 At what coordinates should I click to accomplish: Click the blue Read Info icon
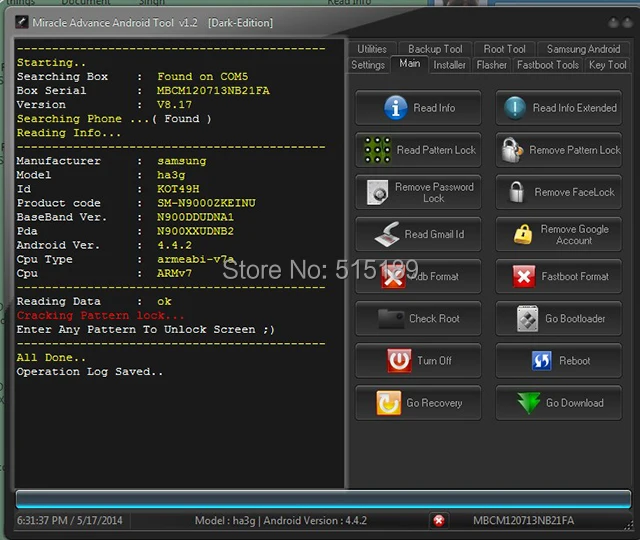395,108
